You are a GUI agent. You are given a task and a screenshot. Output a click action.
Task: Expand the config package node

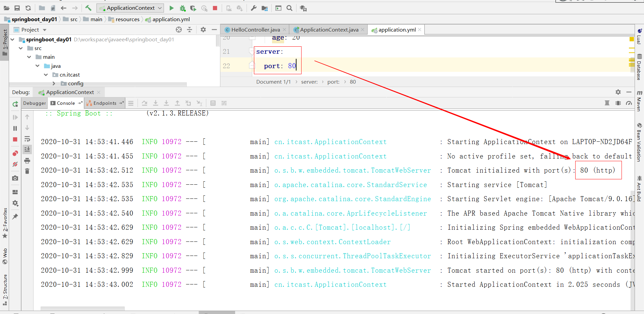[x=54, y=83]
